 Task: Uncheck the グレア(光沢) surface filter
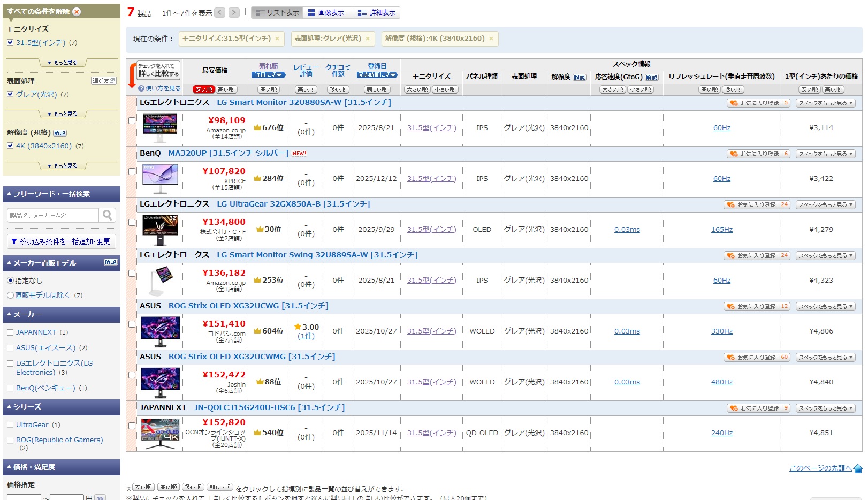[x=10, y=94]
